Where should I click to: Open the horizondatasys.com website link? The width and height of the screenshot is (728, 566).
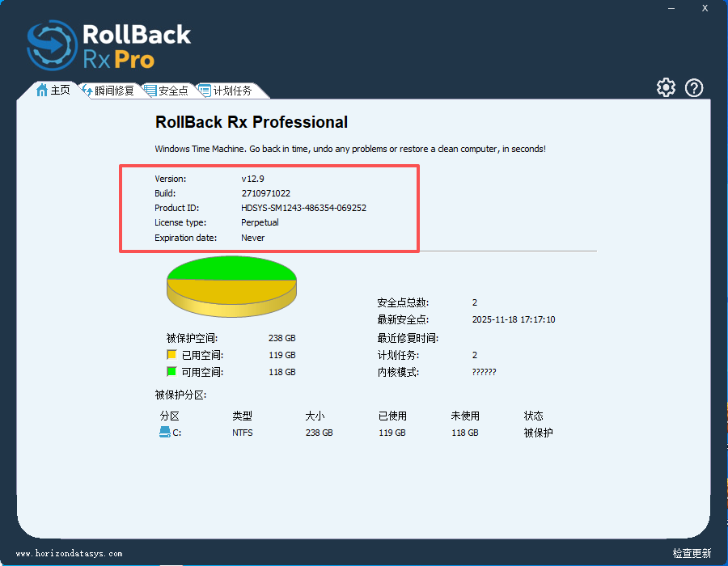click(71, 553)
